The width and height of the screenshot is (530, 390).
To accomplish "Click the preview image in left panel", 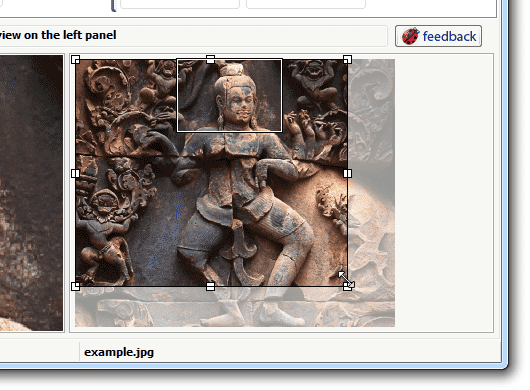I will (31, 193).
